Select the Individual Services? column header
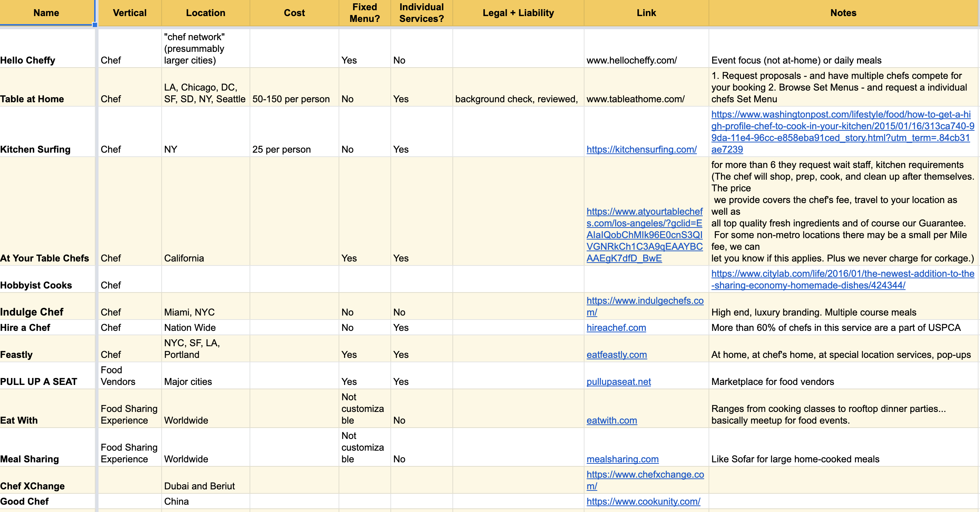Viewport: 980px width, 512px height. [x=421, y=13]
